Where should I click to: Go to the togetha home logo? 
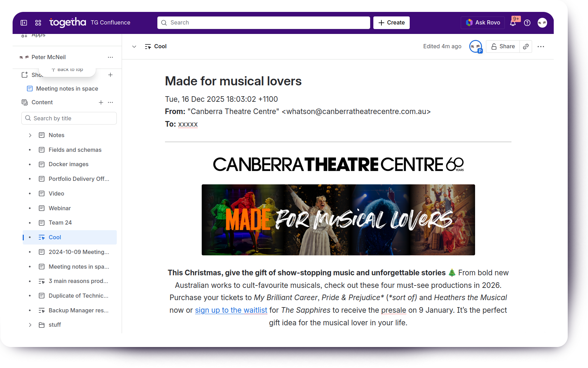67,22
